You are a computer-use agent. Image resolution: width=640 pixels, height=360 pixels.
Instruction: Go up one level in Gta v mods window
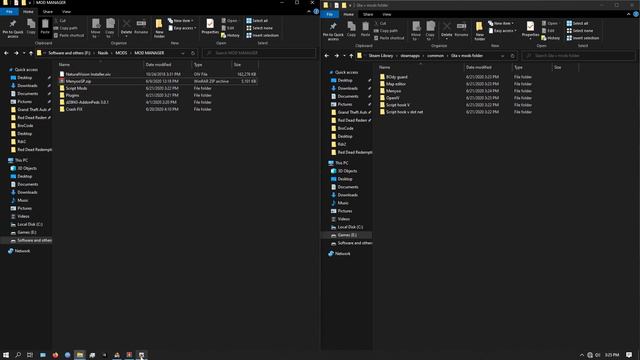(x=351, y=56)
